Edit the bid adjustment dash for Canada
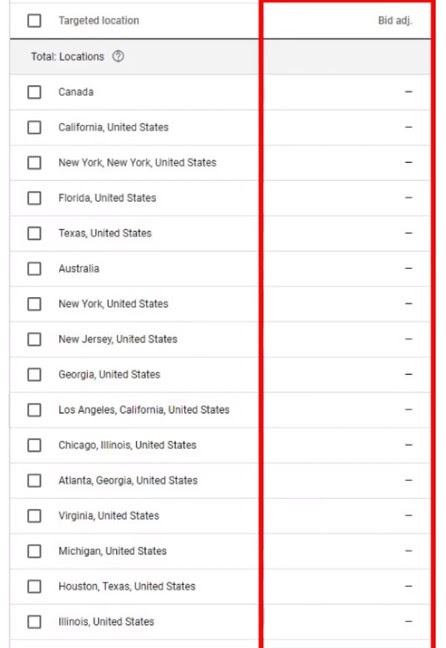The image size is (446, 648). coord(408,92)
